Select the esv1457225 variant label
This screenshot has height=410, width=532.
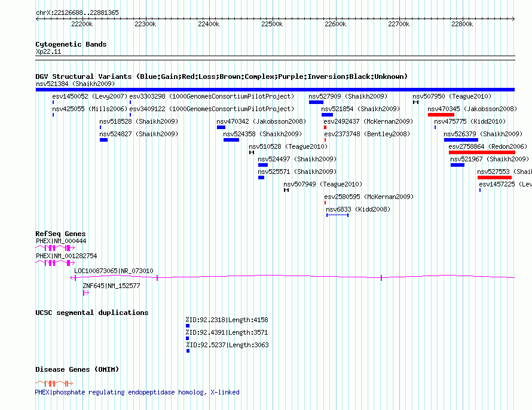tap(505, 184)
